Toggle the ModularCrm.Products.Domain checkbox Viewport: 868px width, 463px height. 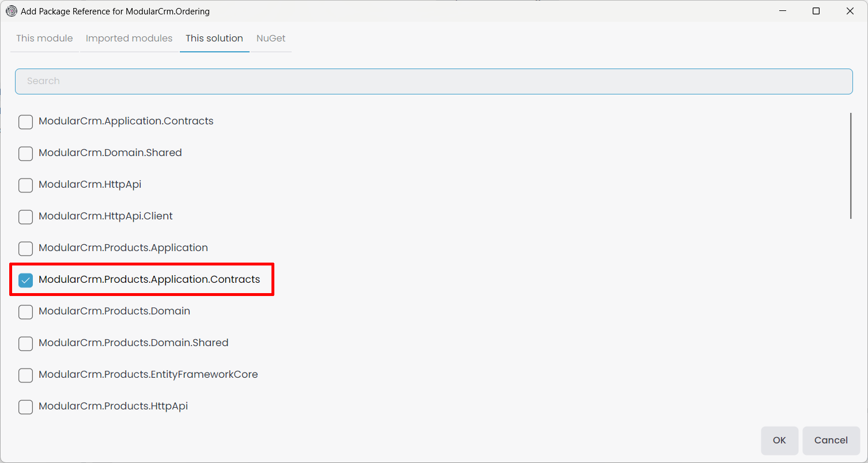[x=25, y=312]
